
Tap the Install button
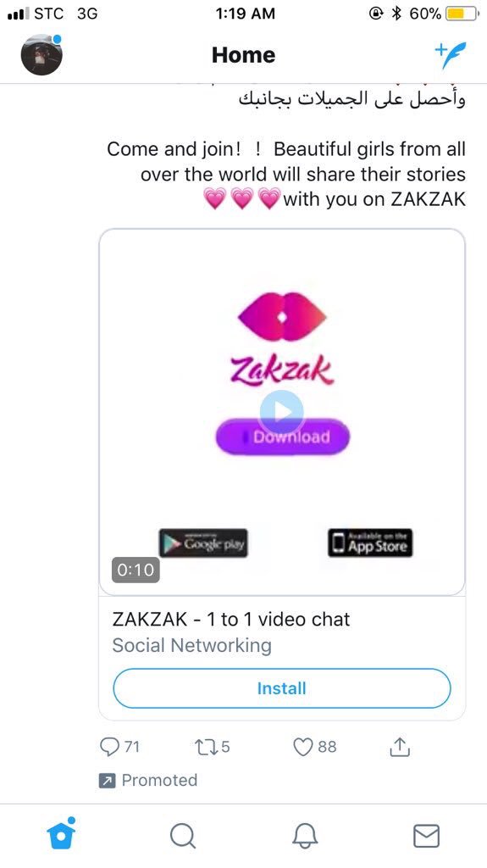coord(282,688)
